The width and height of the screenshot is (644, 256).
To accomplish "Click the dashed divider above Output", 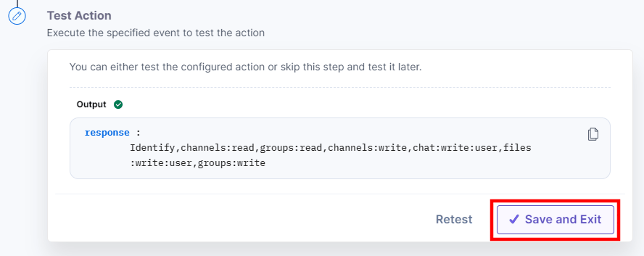I will 340,87.
